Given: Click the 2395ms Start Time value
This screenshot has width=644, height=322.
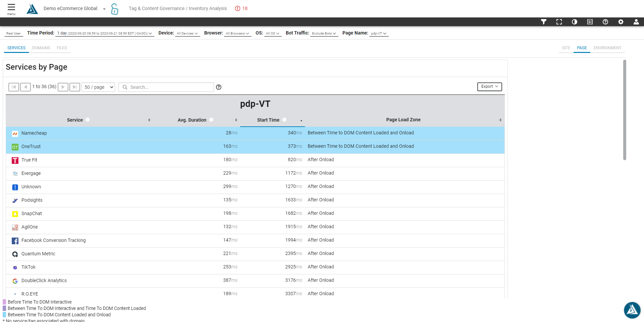Looking at the screenshot, I should tap(293, 253).
